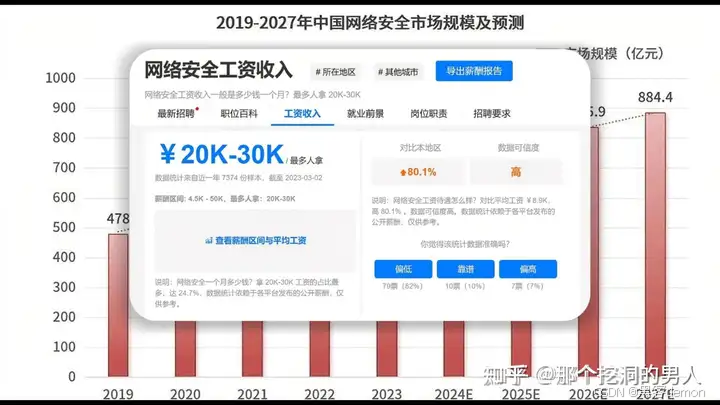720x405 pixels.
Task: Click the chart title 2019-2027年中国网络安全市场规模及预测
Action: [x=370, y=22]
